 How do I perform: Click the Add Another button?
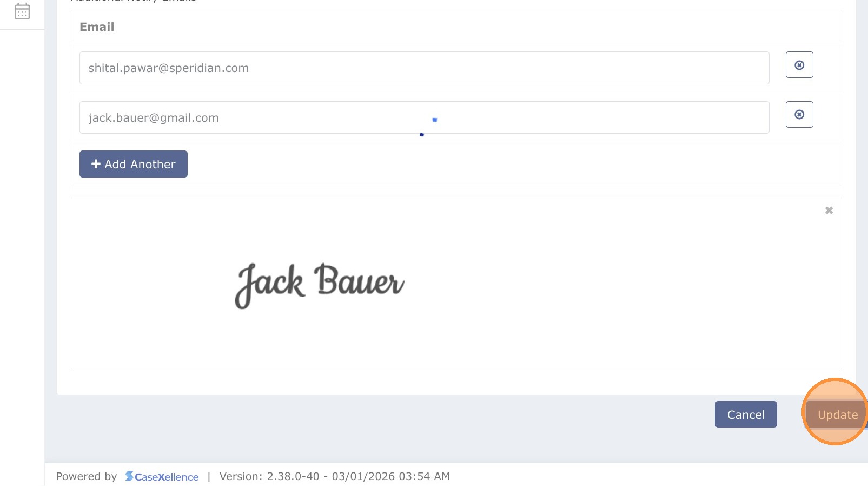pyautogui.click(x=134, y=164)
